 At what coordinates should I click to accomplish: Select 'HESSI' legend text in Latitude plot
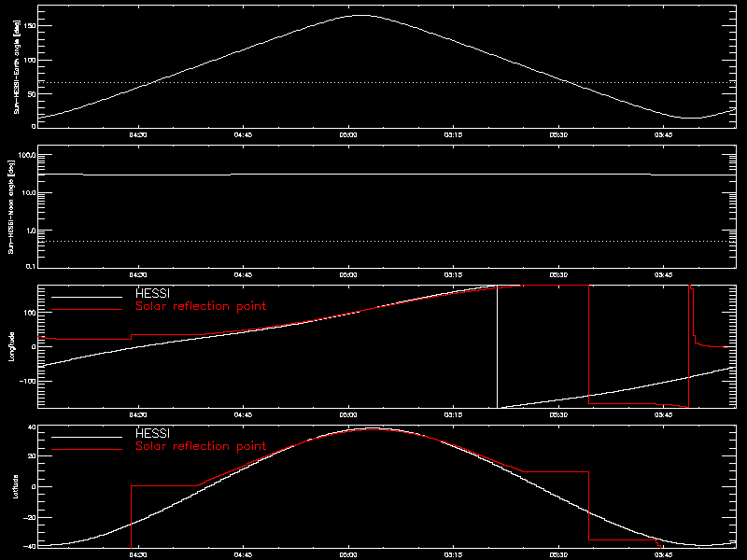[152, 433]
